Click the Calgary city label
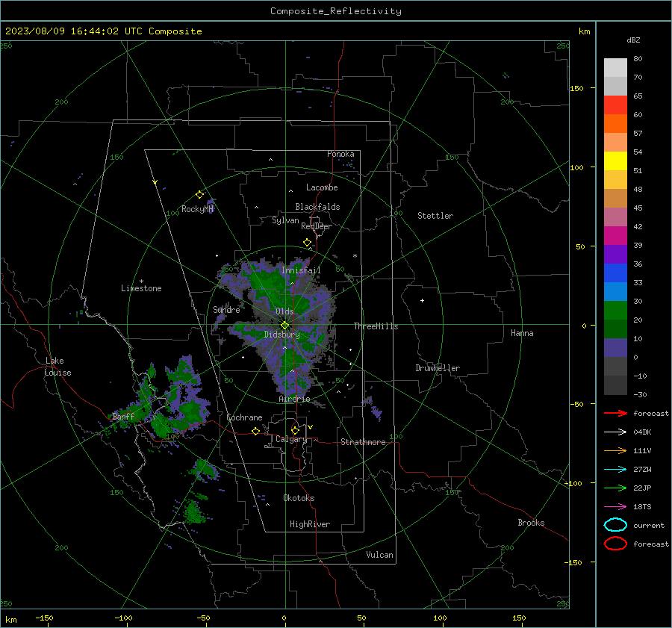This screenshot has width=672, height=628. pyautogui.click(x=291, y=439)
